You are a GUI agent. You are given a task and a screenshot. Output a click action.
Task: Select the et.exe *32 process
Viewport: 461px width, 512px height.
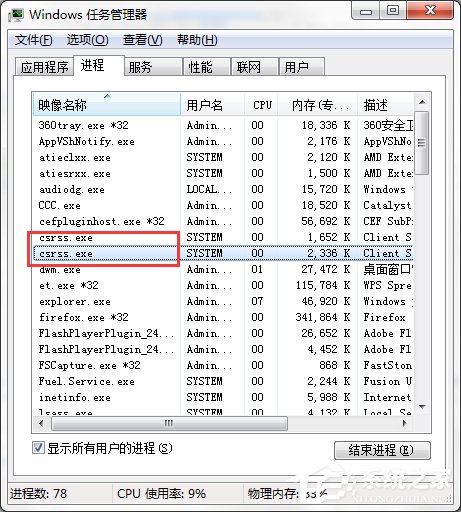pyautogui.click(x=223, y=285)
